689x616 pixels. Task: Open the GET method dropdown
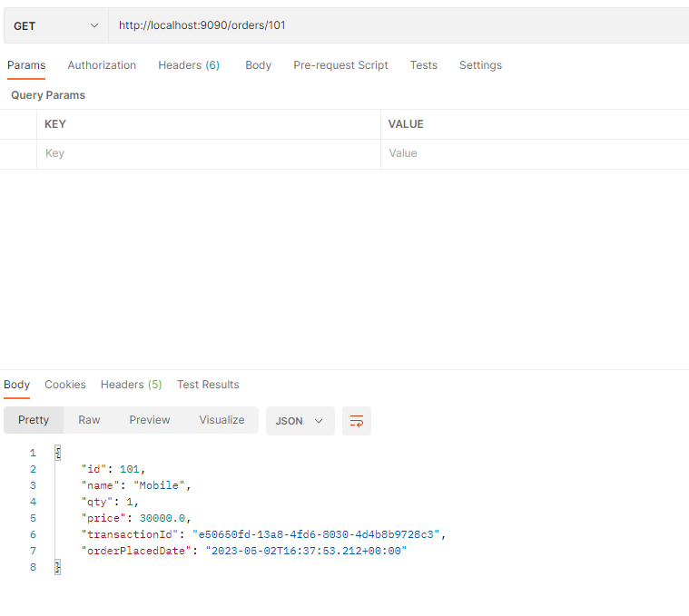[56, 26]
